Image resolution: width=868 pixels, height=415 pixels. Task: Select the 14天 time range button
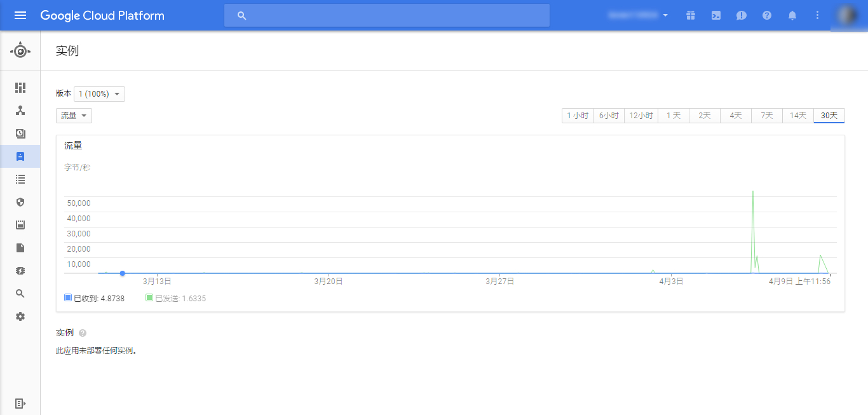click(x=798, y=116)
